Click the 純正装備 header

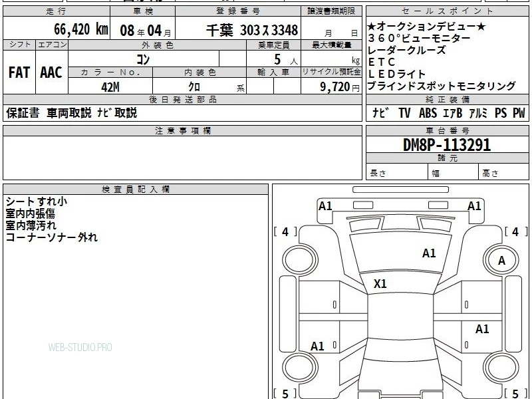pos(447,99)
